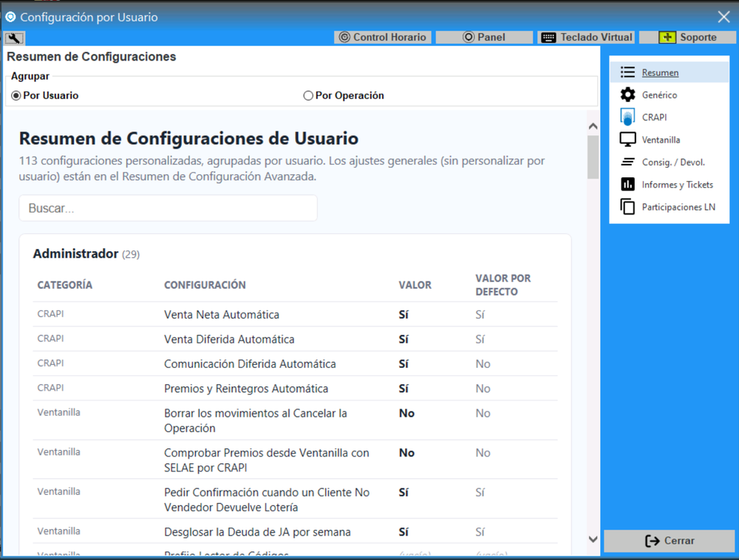The image size is (739, 560).
Task: Select the Por Usuario radio button
Action: coord(16,95)
